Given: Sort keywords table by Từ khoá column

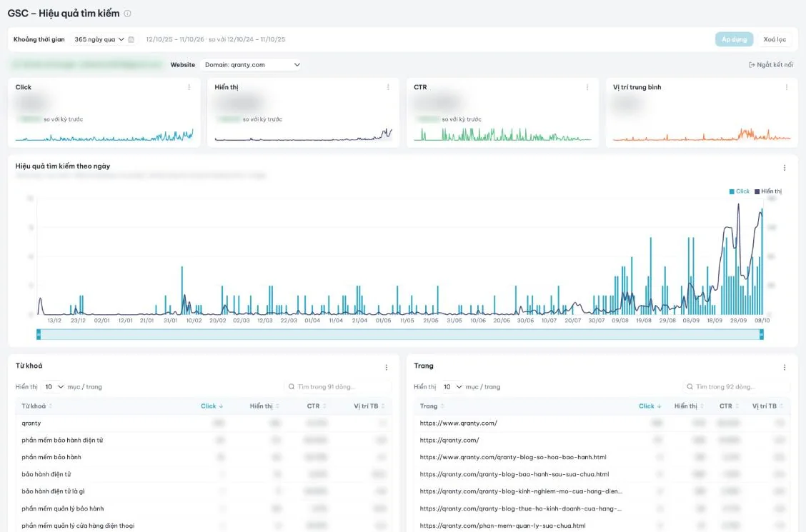Looking at the screenshot, I should (36, 406).
